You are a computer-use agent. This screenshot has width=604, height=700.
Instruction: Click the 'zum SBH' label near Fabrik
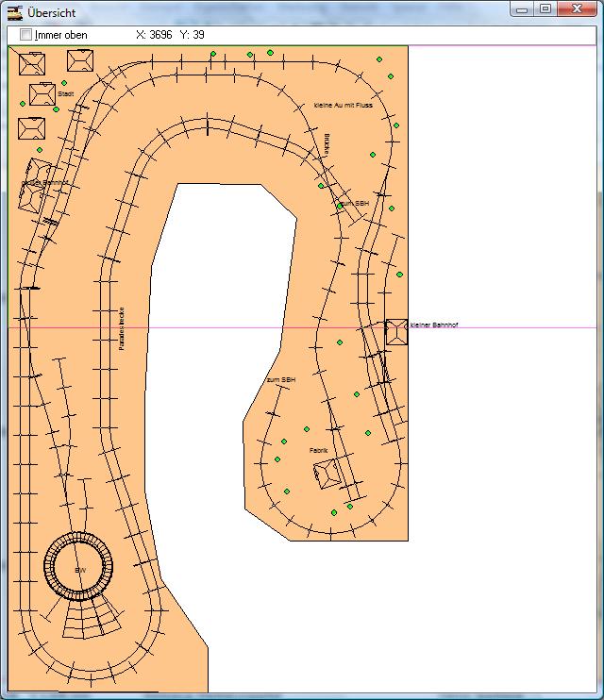281,379
